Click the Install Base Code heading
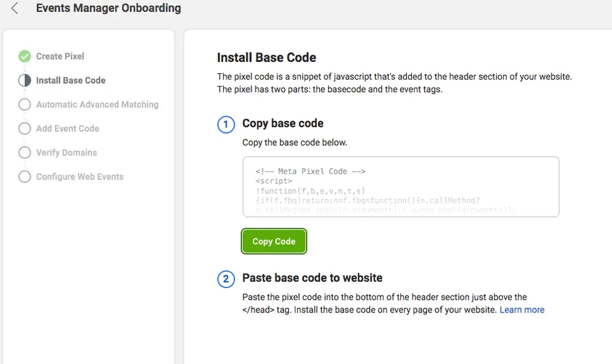612x364 pixels. coord(266,58)
